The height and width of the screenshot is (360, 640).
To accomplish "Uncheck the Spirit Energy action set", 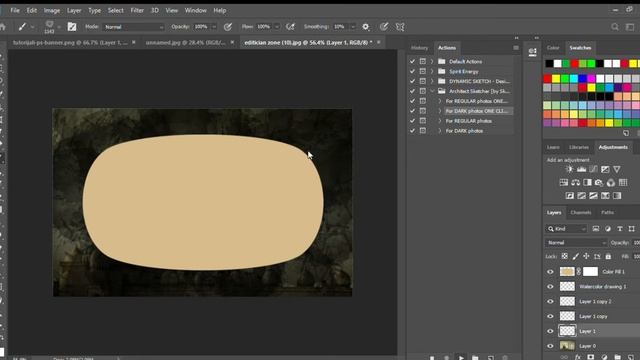I will [x=412, y=71].
